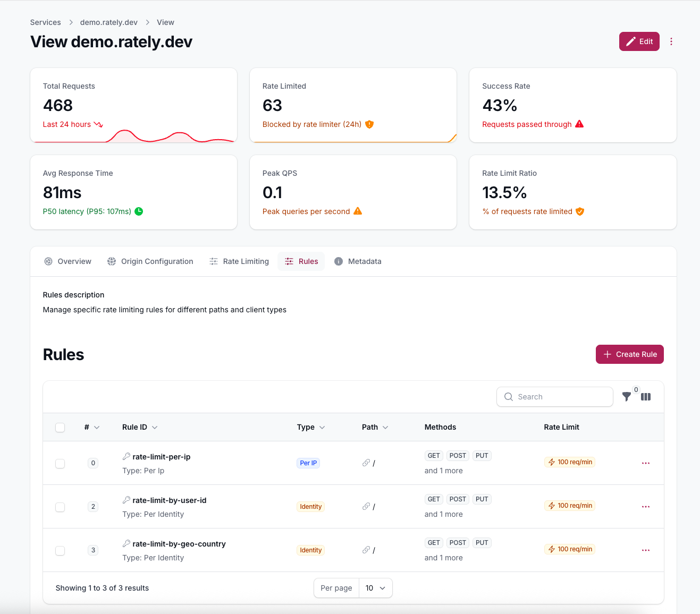
Task: Open actions menu for rate-limit-per-ip row
Action: click(646, 463)
